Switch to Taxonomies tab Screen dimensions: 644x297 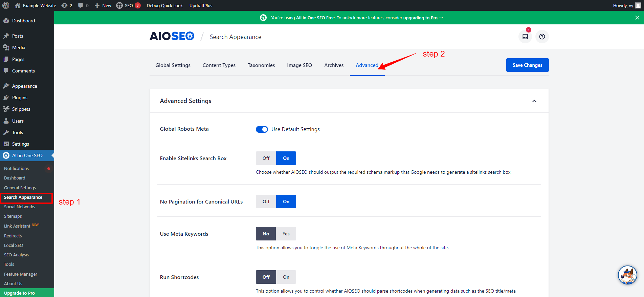pos(261,65)
